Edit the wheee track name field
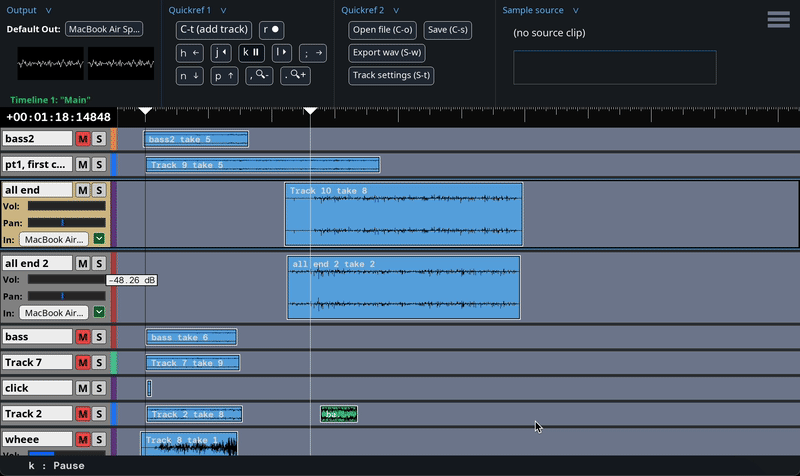The width and height of the screenshot is (800, 476). tap(37, 439)
